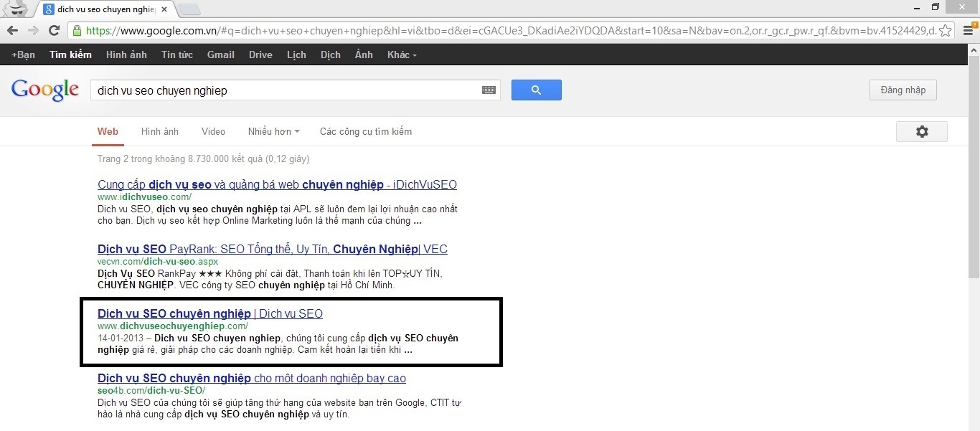Click the Đăng nhập sign-in button
This screenshot has width=980, height=431.
[x=903, y=90]
